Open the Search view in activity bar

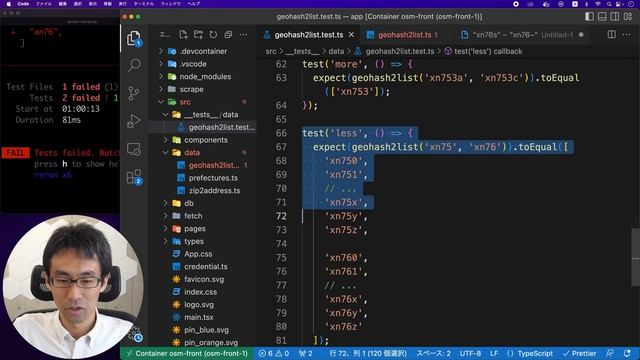(x=134, y=65)
